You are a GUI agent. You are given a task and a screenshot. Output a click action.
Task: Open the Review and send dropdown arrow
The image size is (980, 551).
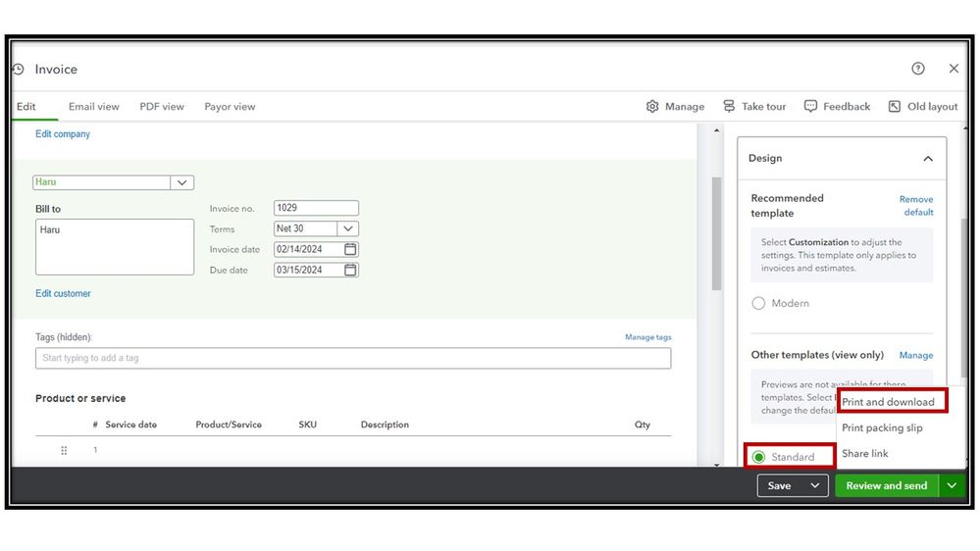(952, 485)
